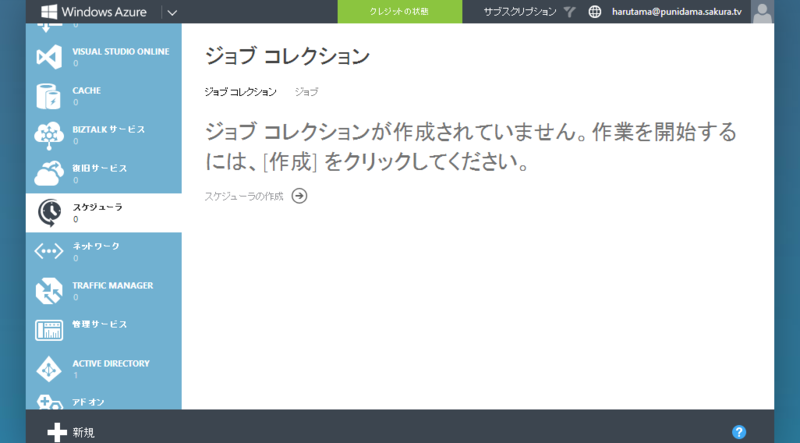Image resolution: width=800 pixels, height=443 pixels.
Task: Click the Scheduler clock icon
Action: click(49, 213)
